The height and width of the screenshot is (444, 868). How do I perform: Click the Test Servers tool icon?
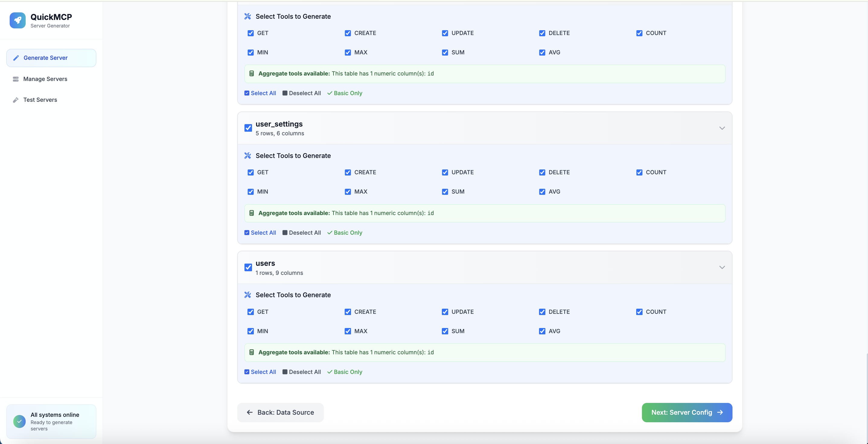coord(15,100)
